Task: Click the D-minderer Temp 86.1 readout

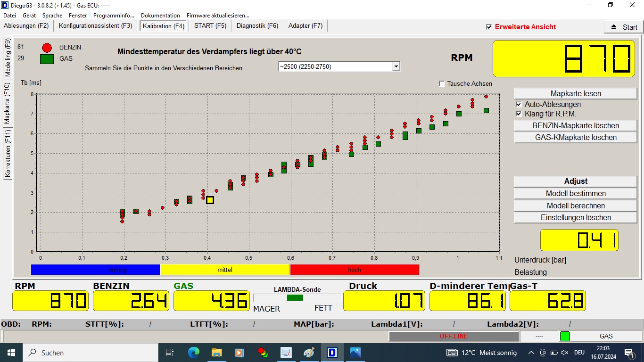Action: 467,301
